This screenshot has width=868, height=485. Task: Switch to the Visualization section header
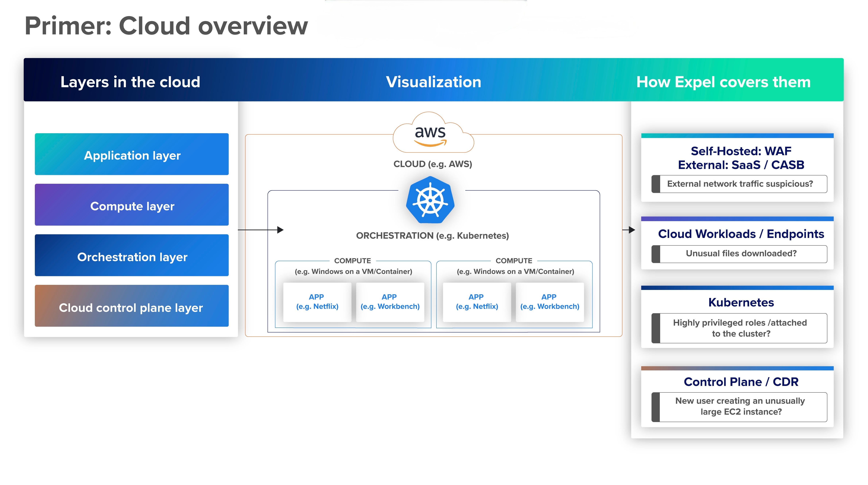pyautogui.click(x=434, y=81)
